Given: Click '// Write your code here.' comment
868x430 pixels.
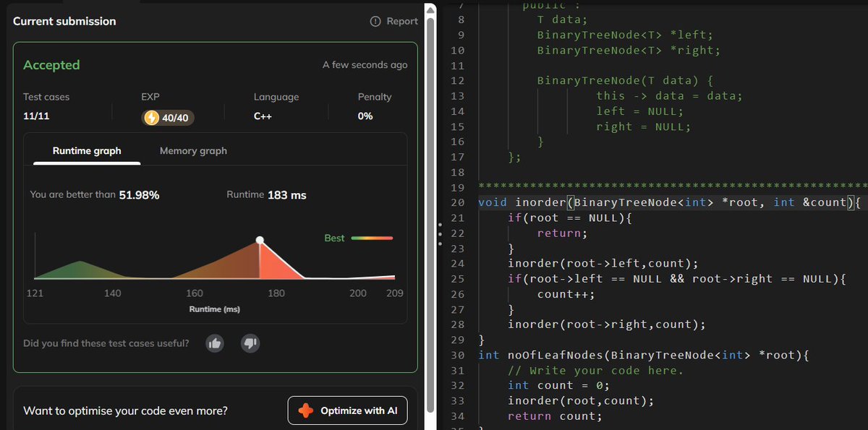Looking at the screenshot, I should pos(595,370).
